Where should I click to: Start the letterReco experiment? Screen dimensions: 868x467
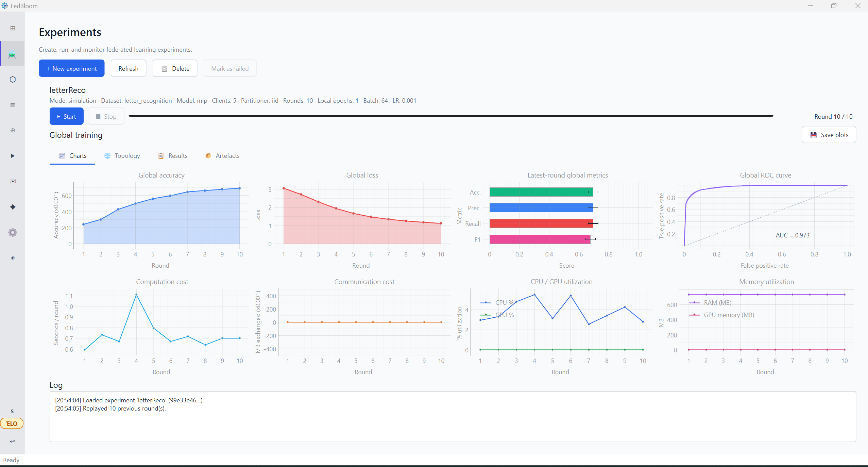67,116
